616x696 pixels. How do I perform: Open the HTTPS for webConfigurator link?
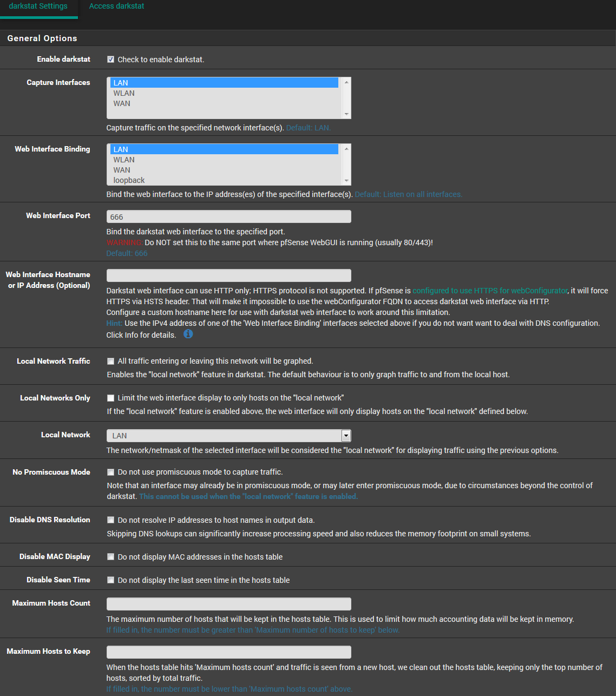point(490,291)
